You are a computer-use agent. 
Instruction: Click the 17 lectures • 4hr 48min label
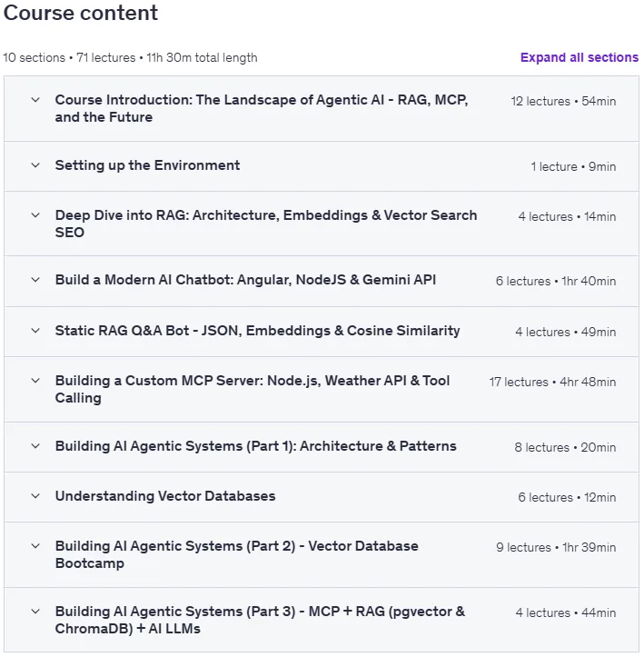tap(552, 383)
